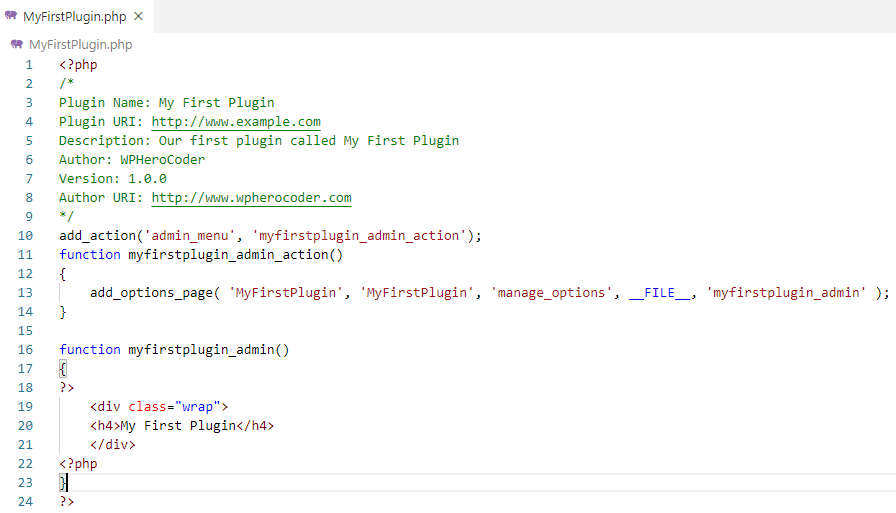Place cursor in the h4 My First Plugin text
The height and width of the screenshot is (513, 896).
[177, 426]
